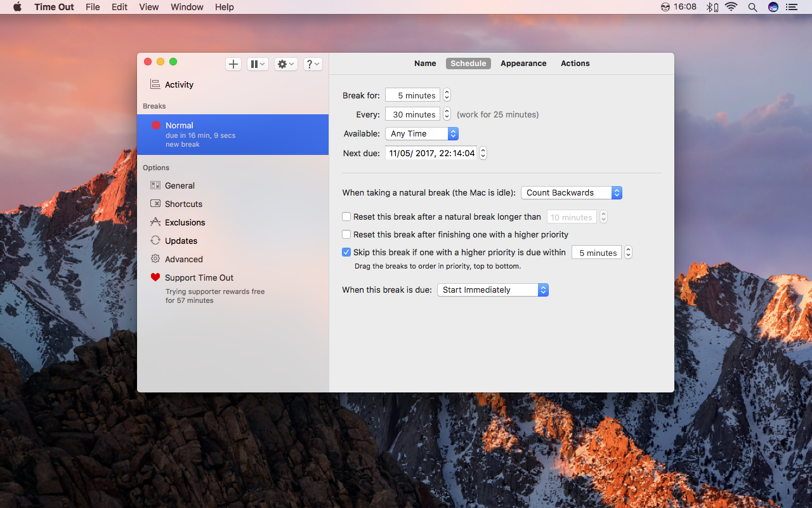Image resolution: width=812 pixels, height=508 pixels.
Task: Open the gear action menu in toolbar
Action: tap(286, 64)
